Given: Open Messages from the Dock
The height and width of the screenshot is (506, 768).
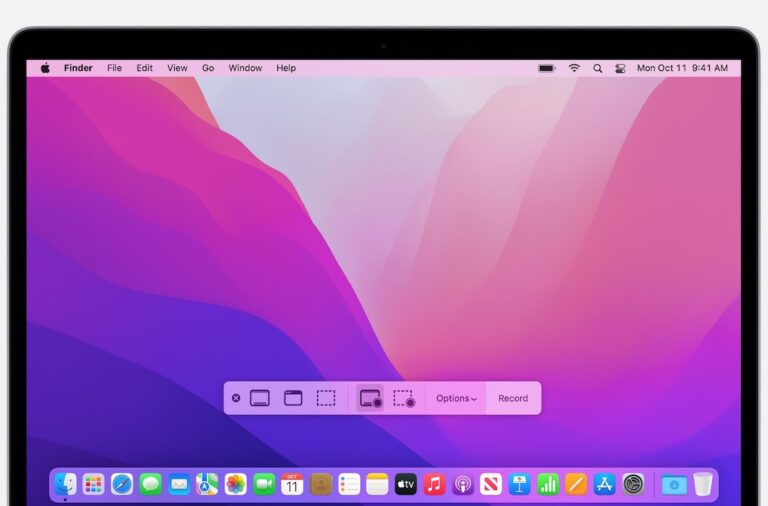Looking at the screenshot, I should point(150,484).
